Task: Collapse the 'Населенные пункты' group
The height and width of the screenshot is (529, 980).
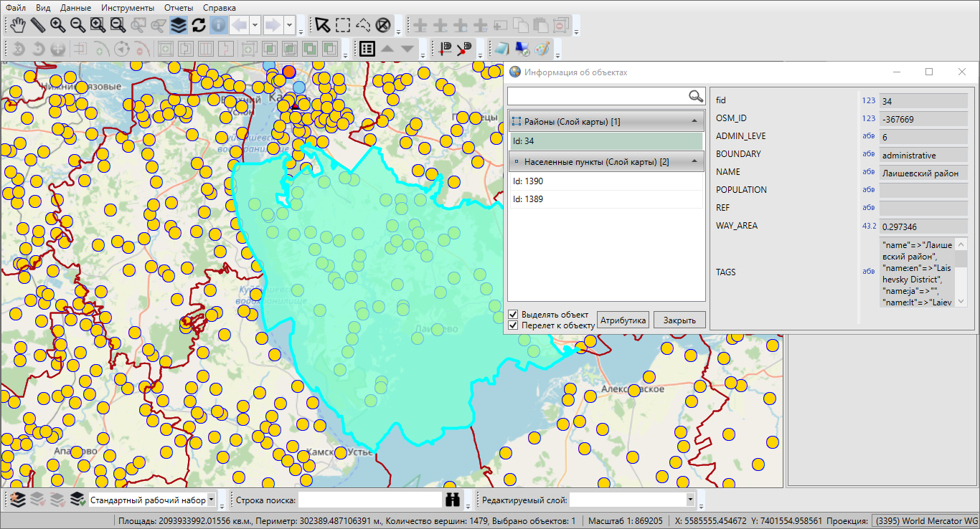Action: tap(694, 162)
